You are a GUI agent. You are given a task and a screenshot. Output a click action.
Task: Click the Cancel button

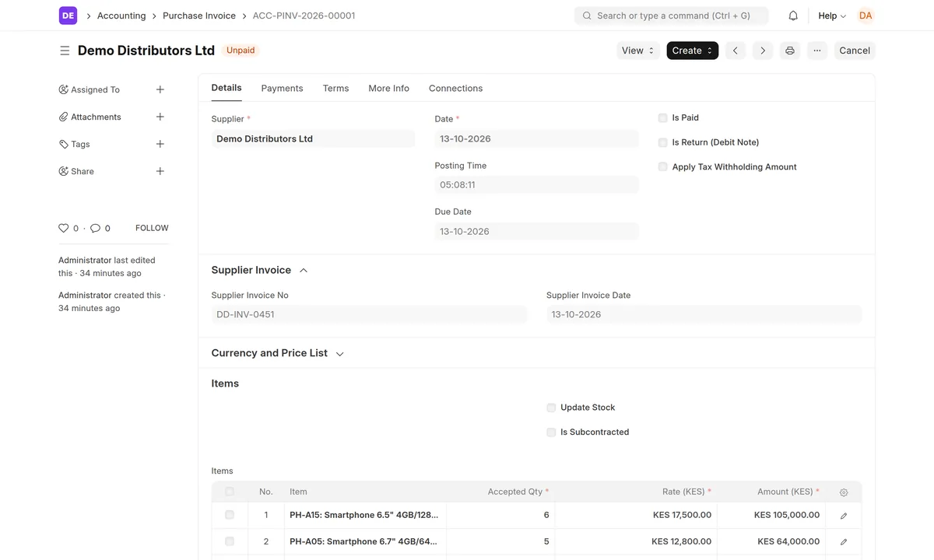coord(855,51)
